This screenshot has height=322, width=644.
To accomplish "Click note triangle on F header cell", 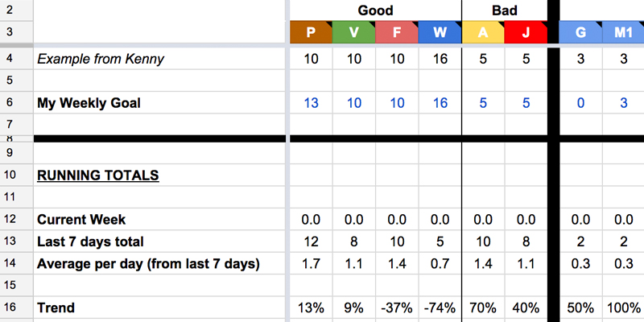I will click(x=415, y=24).
